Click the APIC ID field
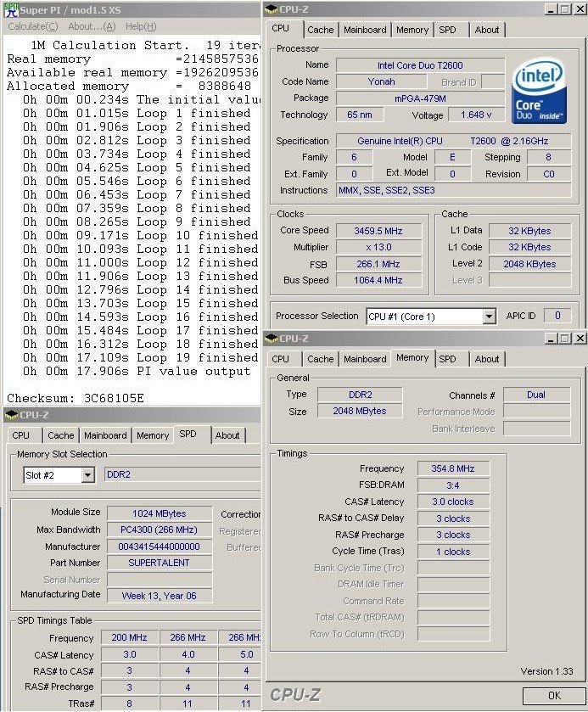This screenshot has height=712, width=588. [x=557, y=316]
